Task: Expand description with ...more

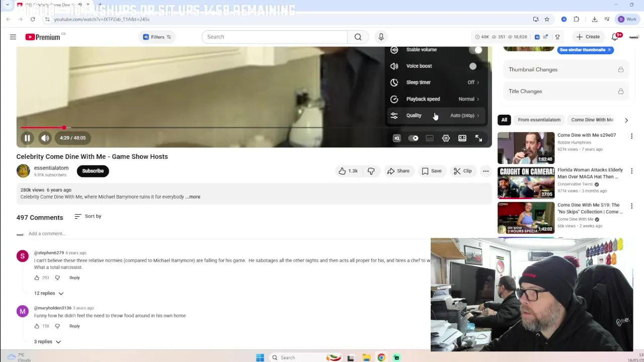Action: (x=193, y=197)
